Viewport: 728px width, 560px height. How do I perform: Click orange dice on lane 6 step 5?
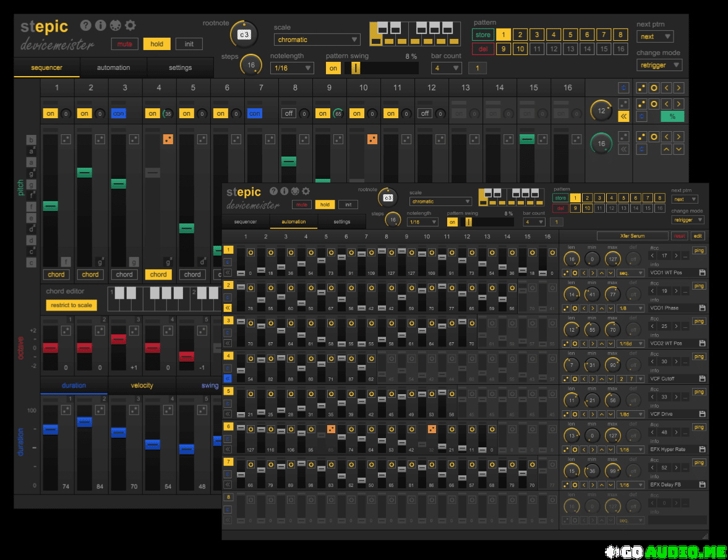[x=331, y=429]
